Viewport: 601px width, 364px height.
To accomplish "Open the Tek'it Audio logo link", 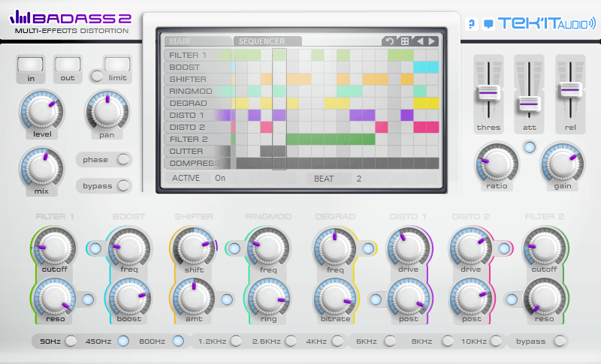I will [x=547, y=24].
